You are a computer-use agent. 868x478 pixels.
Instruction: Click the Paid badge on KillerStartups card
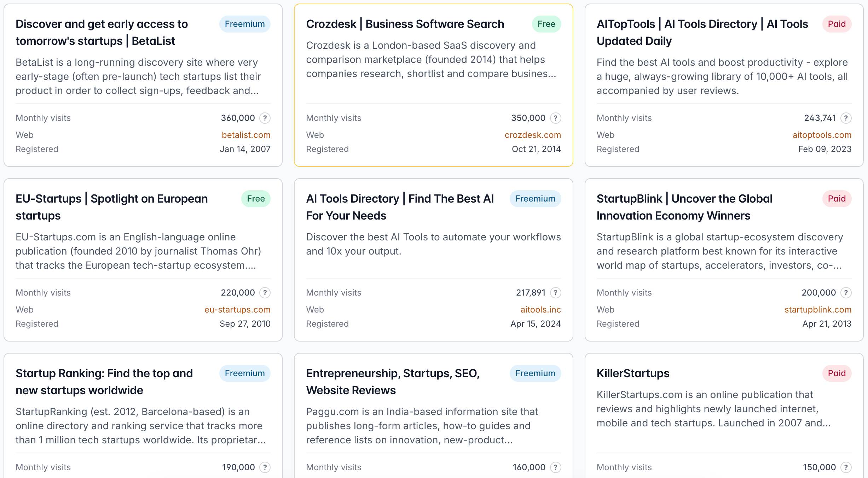tap(837, 373)
